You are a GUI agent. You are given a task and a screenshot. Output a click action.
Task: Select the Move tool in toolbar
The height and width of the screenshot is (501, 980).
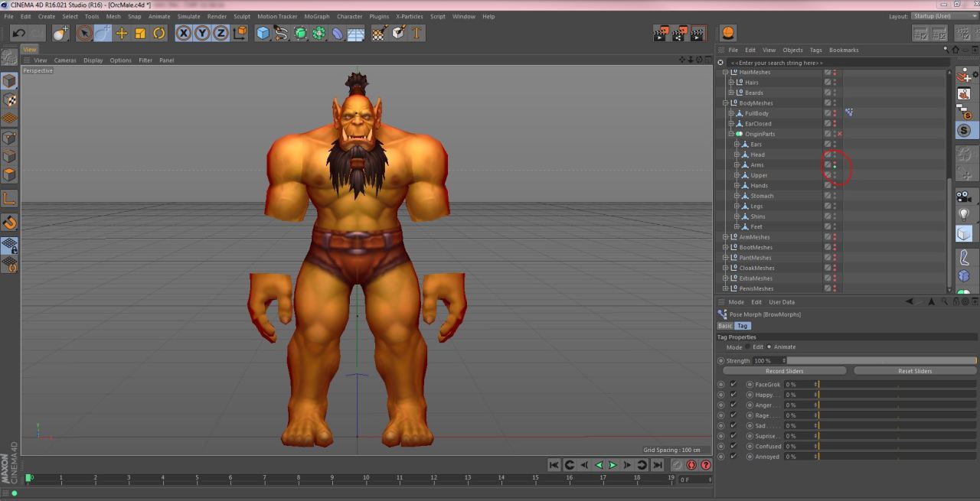pyautogui.click(x=122, y=33)
